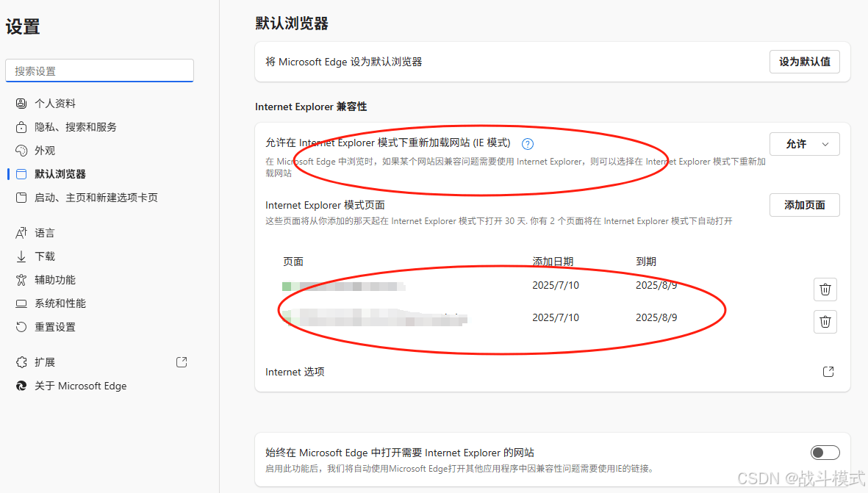Click the Internet Explorer 兼容性 heading
The image size is (868, 493).
coord(311,107)
